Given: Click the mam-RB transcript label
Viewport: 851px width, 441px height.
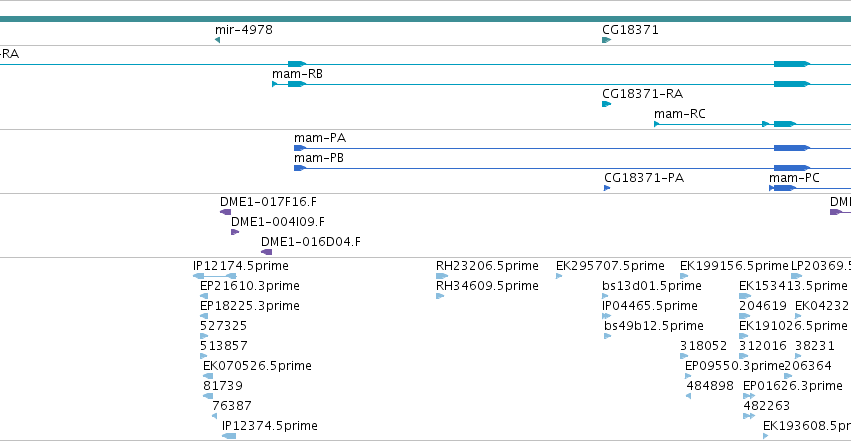Looking at the screenshot, I should coord(297,73).
